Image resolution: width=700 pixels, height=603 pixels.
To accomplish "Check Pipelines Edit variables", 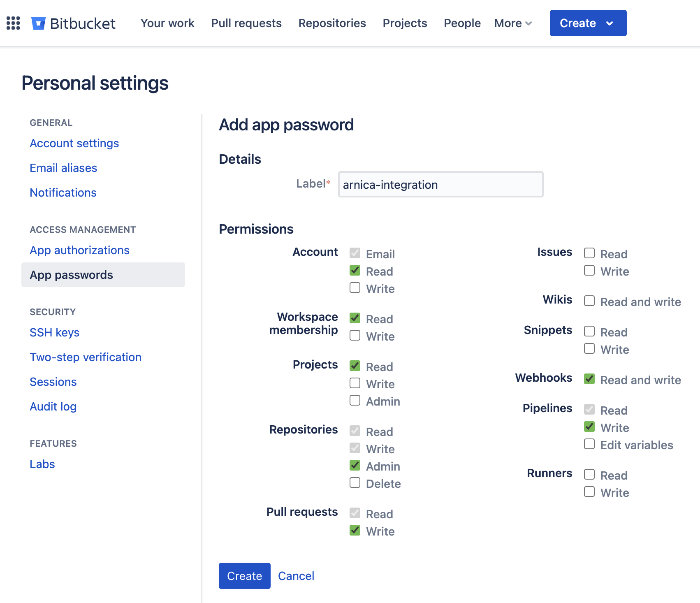I will 589,444.
